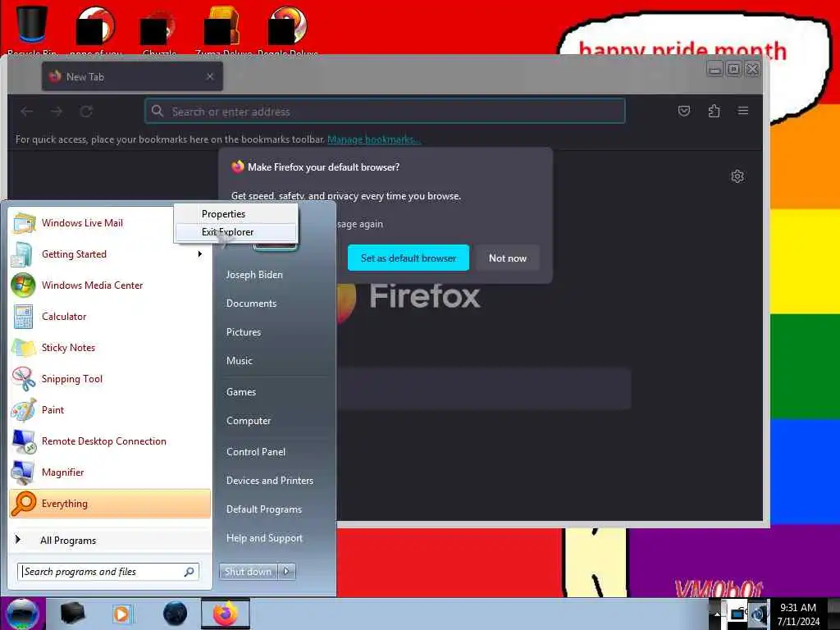
Task: Open the dark globe taskbar icon
Action: click(x=175, y=614)
